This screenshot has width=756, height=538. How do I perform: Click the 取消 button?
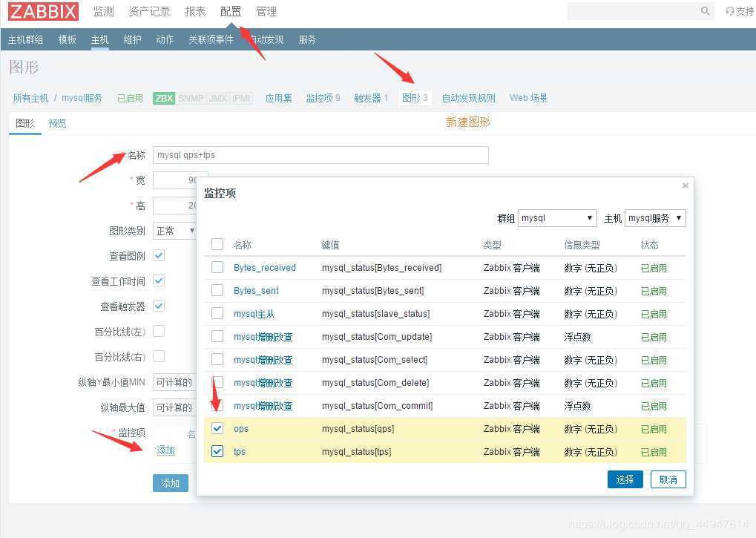(x=668, y=479)
